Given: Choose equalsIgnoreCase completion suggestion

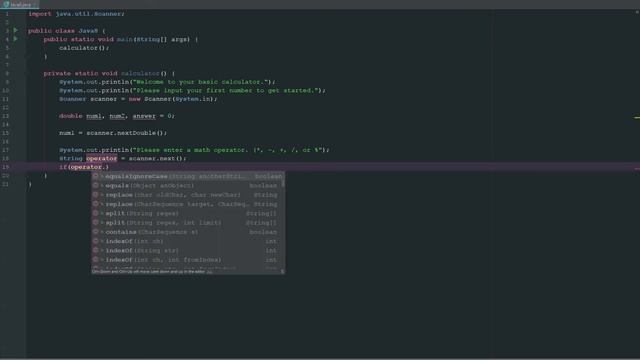Looking at the screenshot, I should 188,176.
